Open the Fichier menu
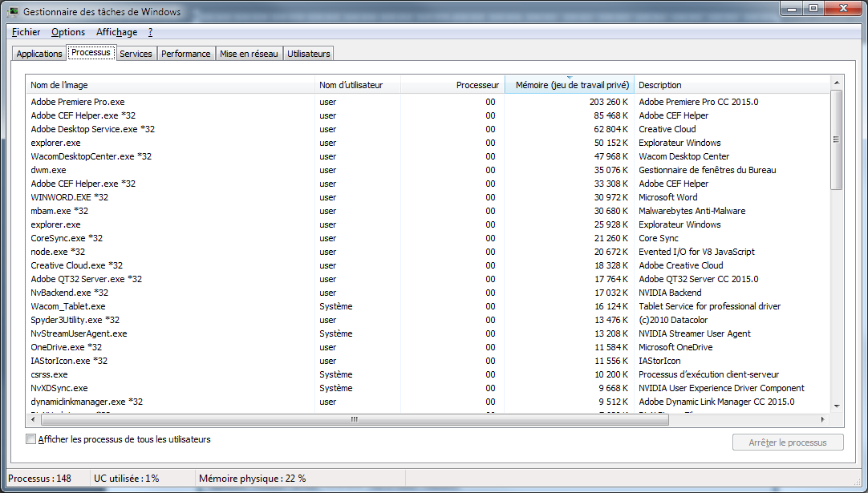Viewport: 868px width, 493px height. click(x=26, y=32)
